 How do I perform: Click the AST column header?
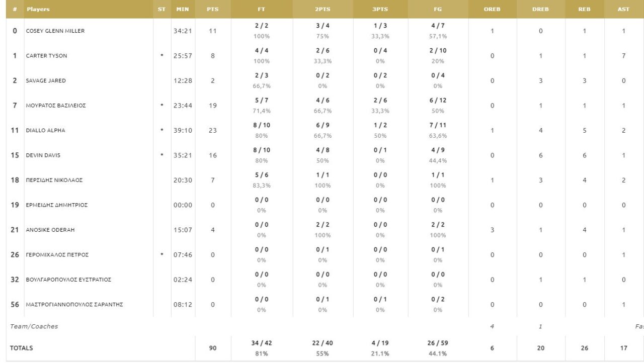623,9
